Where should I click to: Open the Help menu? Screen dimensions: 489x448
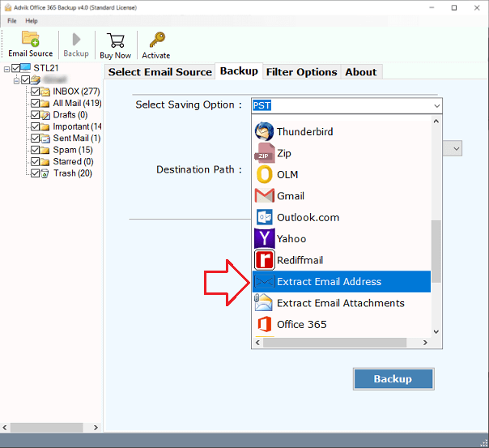(32, 21)
